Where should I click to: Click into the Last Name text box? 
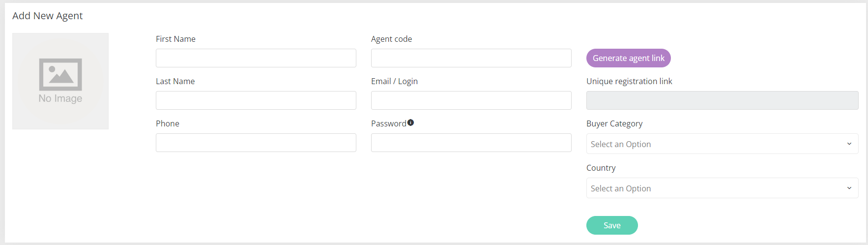pyautogui.click(x=256, y=100)
